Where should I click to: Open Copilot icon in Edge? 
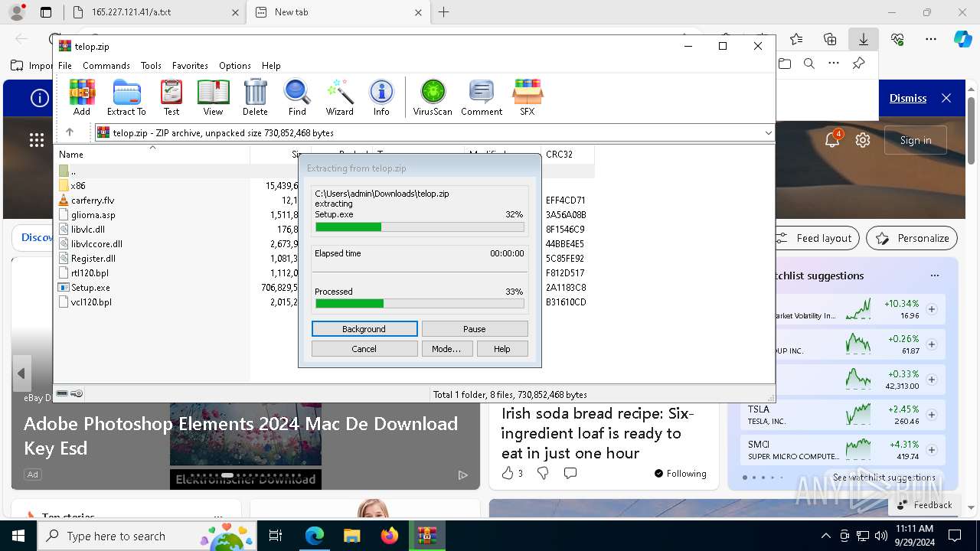tap(962, 39)
